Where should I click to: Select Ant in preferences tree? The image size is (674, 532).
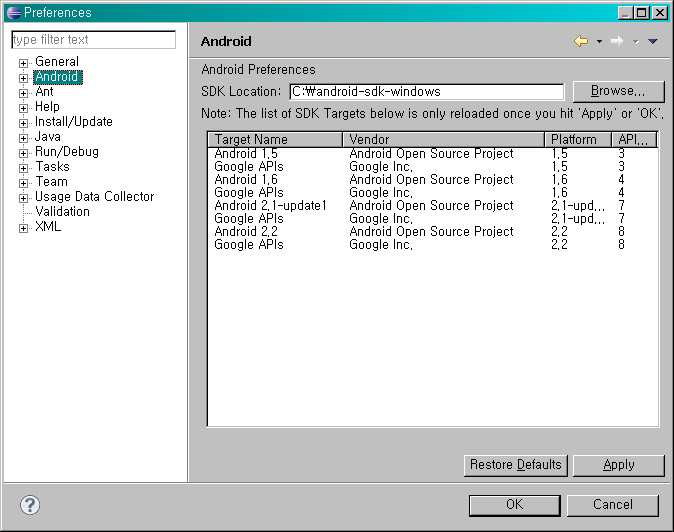pyautogui.click(x=44, y=92)
